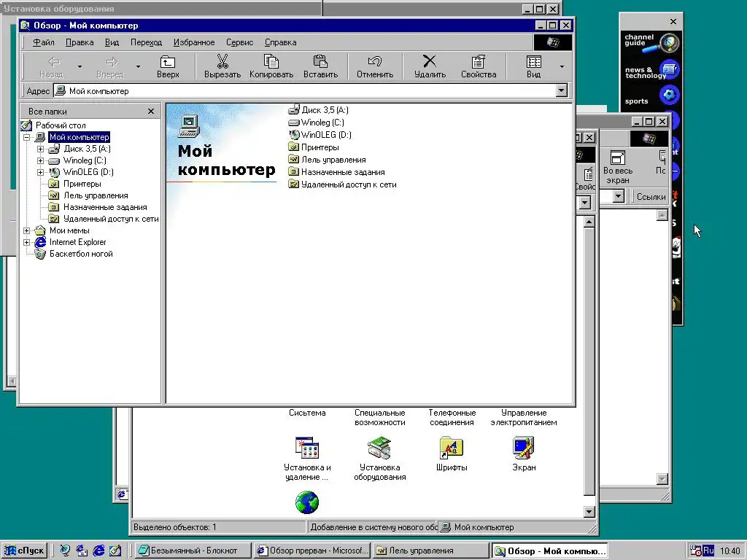Click Установка и удаление programs icon
This screenshot has width=747, height=560.
307,448
